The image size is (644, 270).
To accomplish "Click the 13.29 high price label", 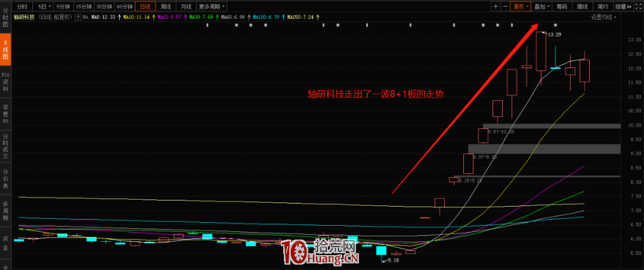I will (555, 35).
